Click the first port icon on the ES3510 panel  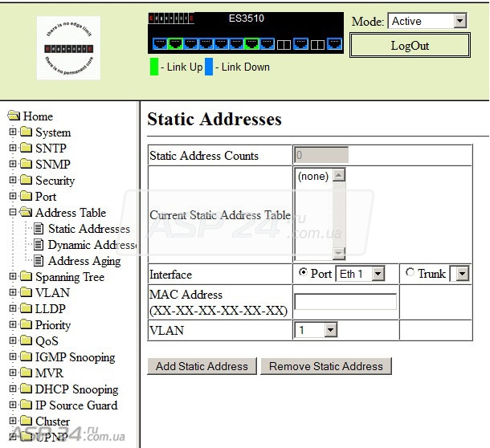tap(160, 43)
